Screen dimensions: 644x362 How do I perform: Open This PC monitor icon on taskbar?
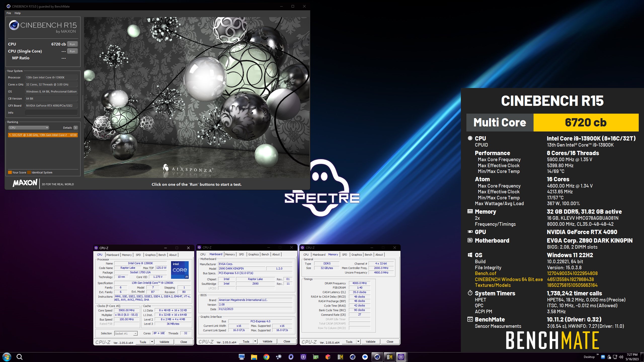(x=242, y=357)
